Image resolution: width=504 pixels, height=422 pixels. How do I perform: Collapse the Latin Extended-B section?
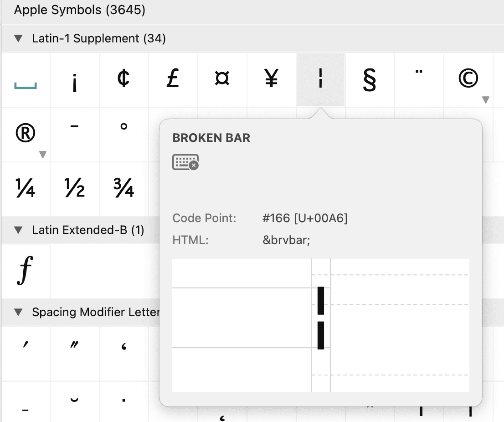[18, 230]
